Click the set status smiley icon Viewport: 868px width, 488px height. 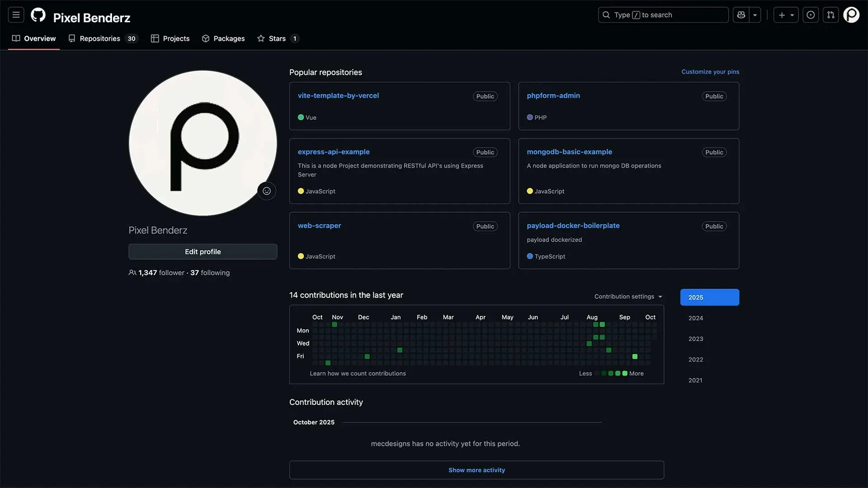(267, 191)
